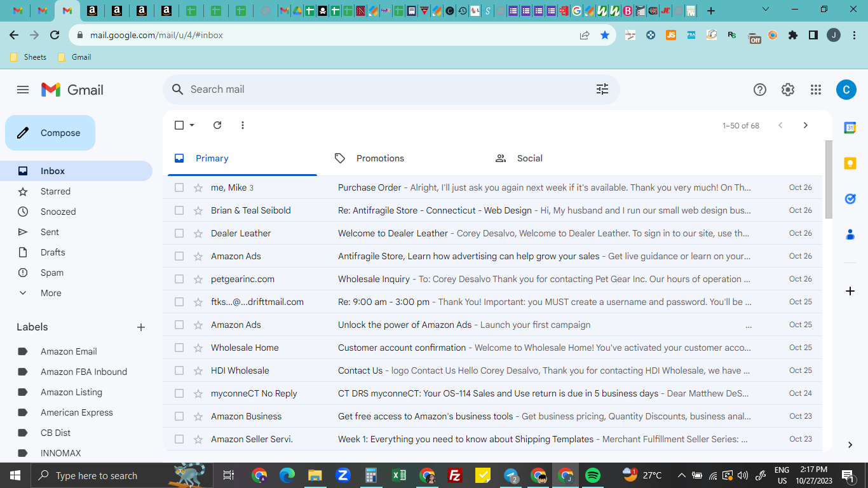
Task: Tick checkbox for Dealer Leather email
Action: point(179,233)
